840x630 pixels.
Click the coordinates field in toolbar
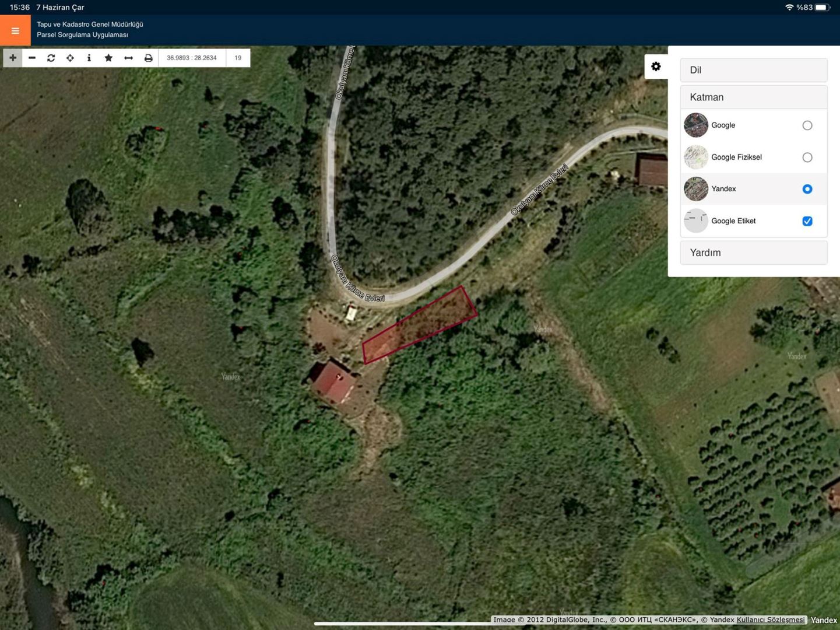point(192,58)
